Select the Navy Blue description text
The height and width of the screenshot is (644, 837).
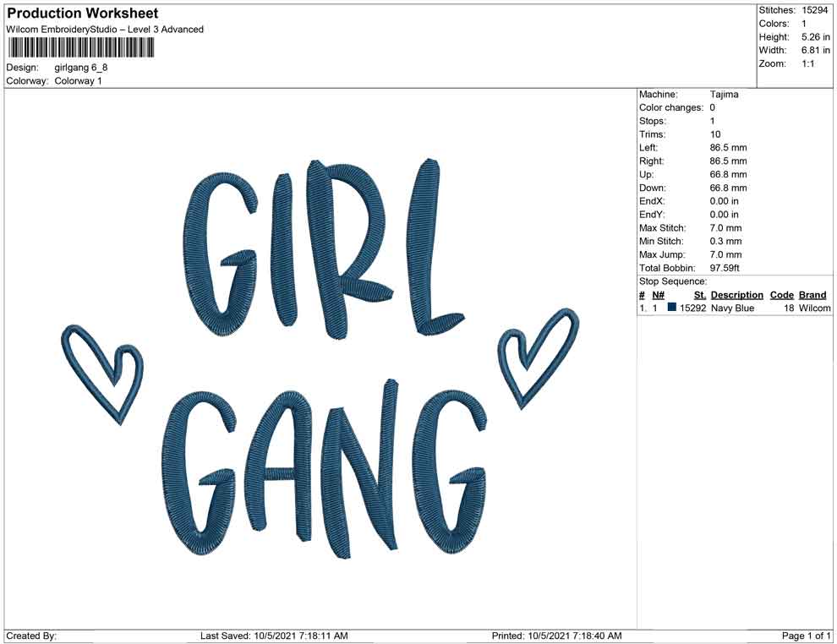point(732,308)
